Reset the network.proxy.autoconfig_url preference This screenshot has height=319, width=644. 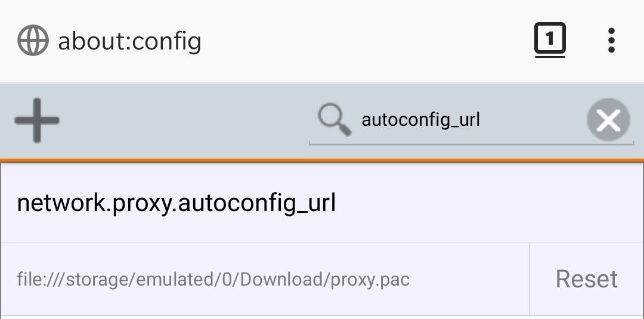tap(586, 279)
